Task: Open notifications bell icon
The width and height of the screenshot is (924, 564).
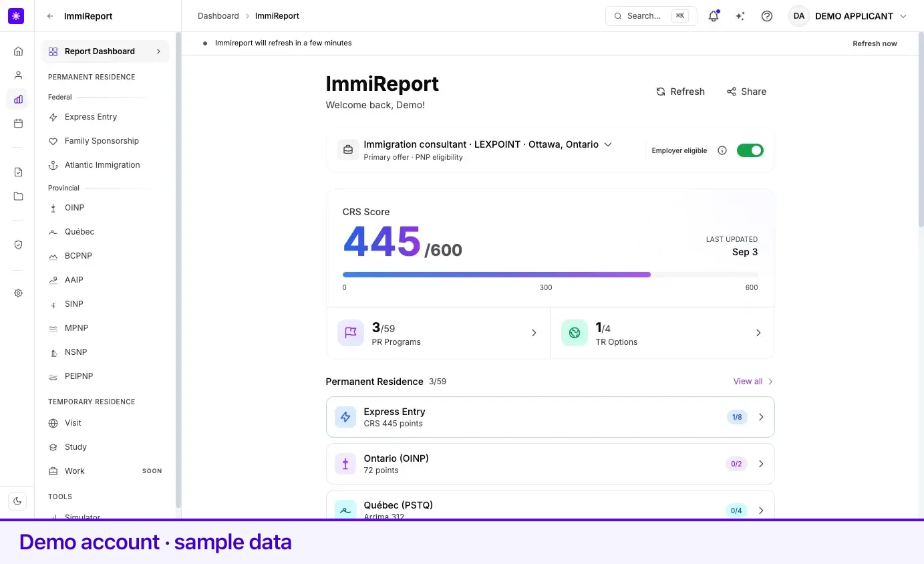Action: coord(714,16)
